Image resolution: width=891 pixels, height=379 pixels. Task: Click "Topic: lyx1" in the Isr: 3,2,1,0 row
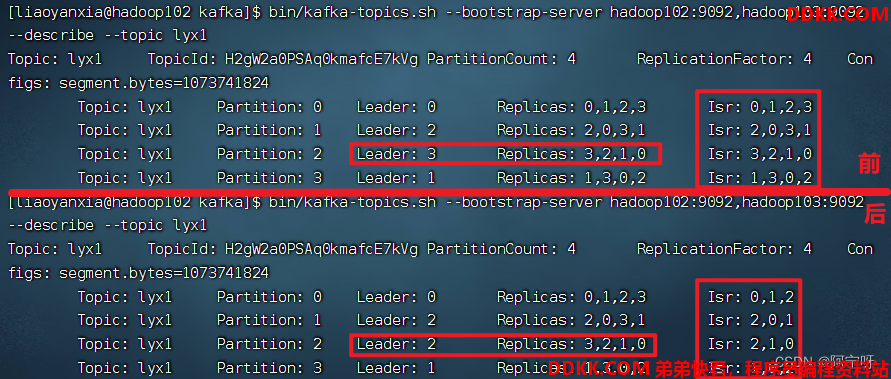tap(124, 154)
